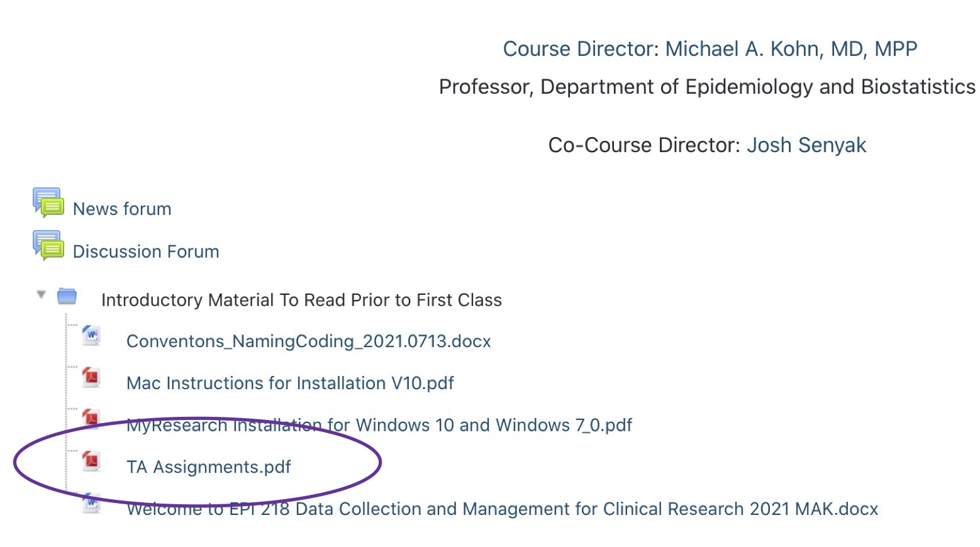Click the PDF icon beside Mac Instructions
Screen dimensions: 980x547
point(91,378)
